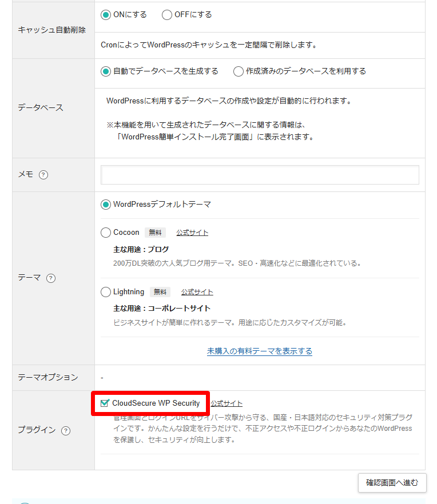Select the Cocoon theme radio button

point(106,233)
